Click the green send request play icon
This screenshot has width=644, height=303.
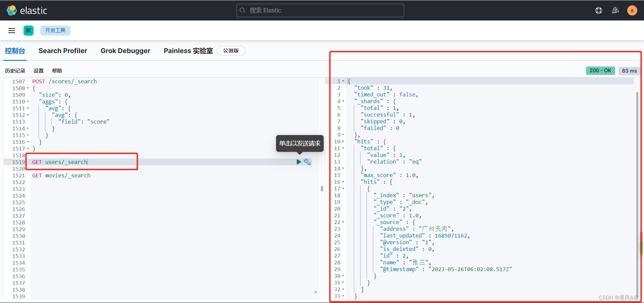299,162
